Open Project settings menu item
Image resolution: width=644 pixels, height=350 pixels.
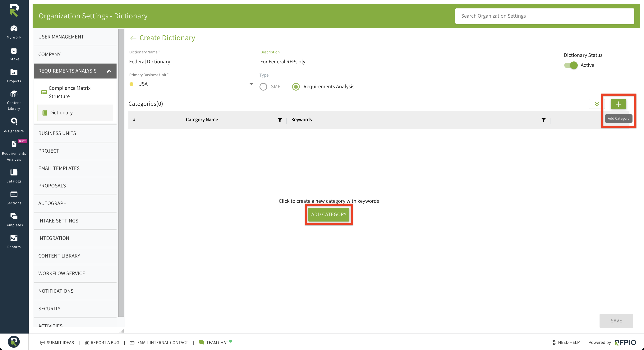(75, 151)
